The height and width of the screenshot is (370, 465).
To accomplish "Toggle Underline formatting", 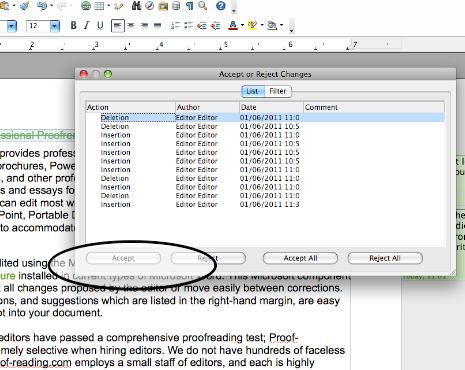I will tap(100, 26).
